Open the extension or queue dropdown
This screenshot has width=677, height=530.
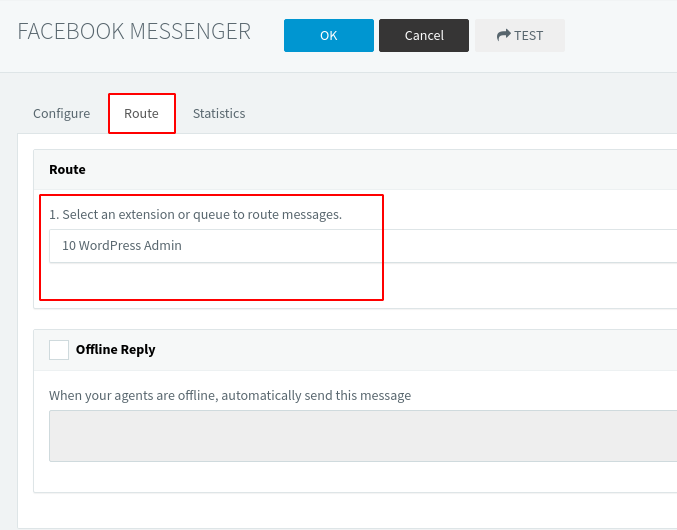click(363, 246)
